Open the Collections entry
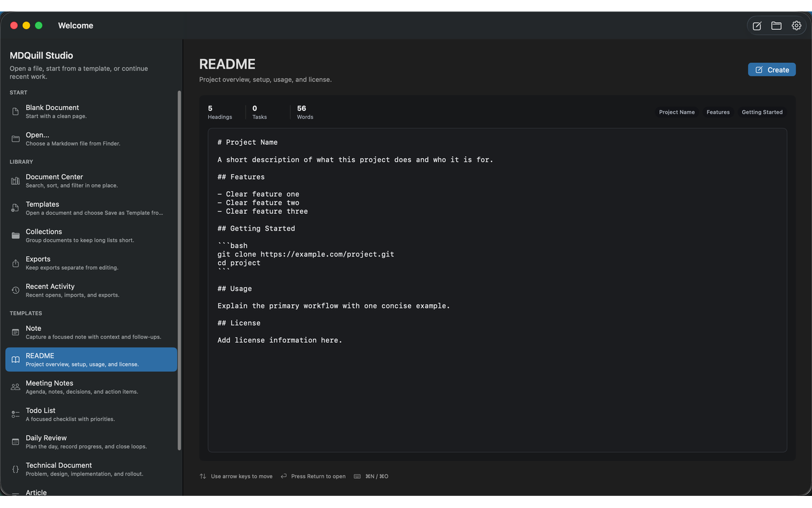Viewport: 812px width, 508px height. [x=91, y=236]
